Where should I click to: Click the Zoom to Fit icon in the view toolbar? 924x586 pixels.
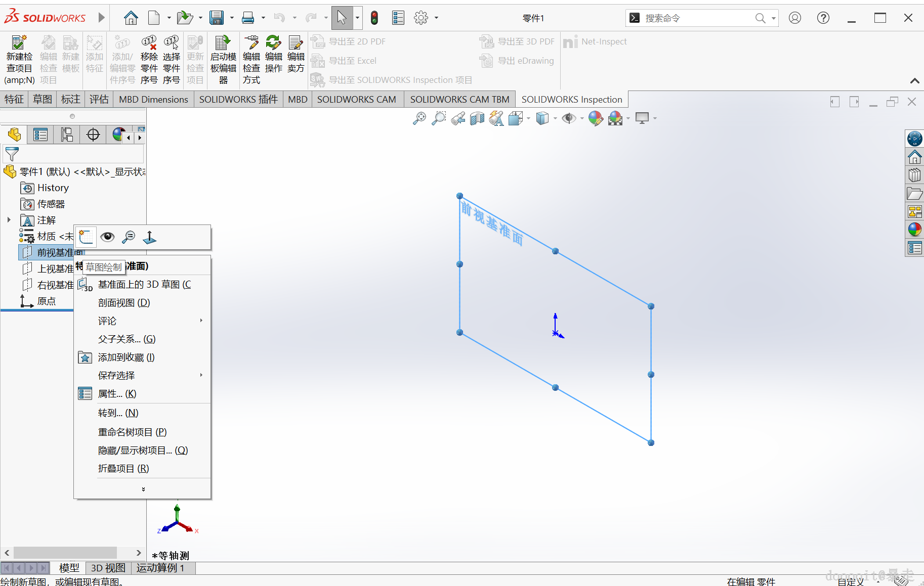tap(419, 118)
